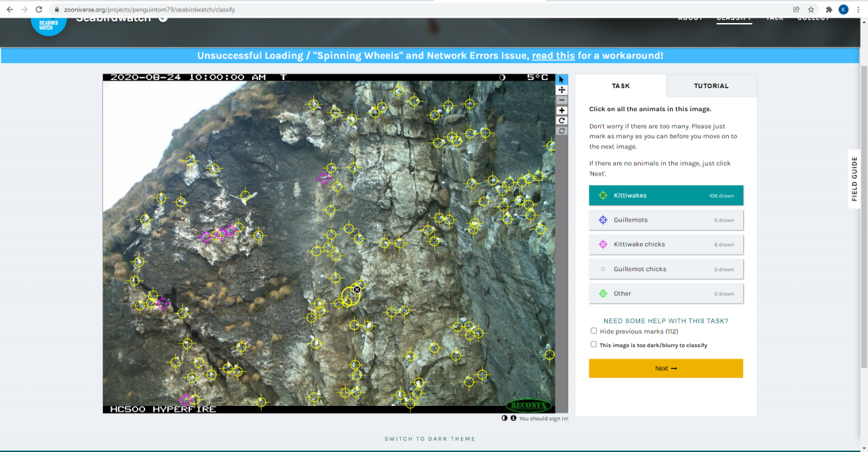Click the reset view icon
The height and width of the screenshot is (452, 868).
(561, 131)
